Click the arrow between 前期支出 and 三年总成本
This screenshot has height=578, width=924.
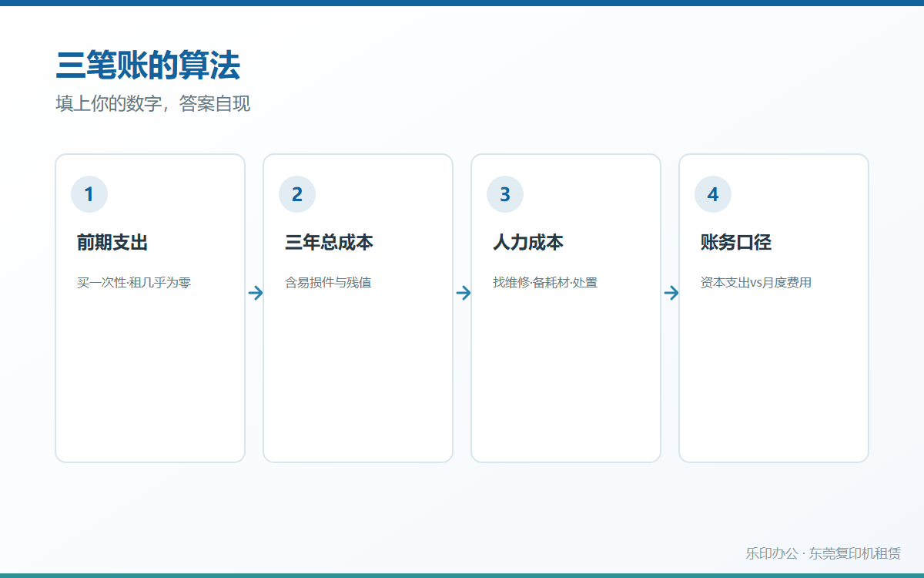click(256, 293)
